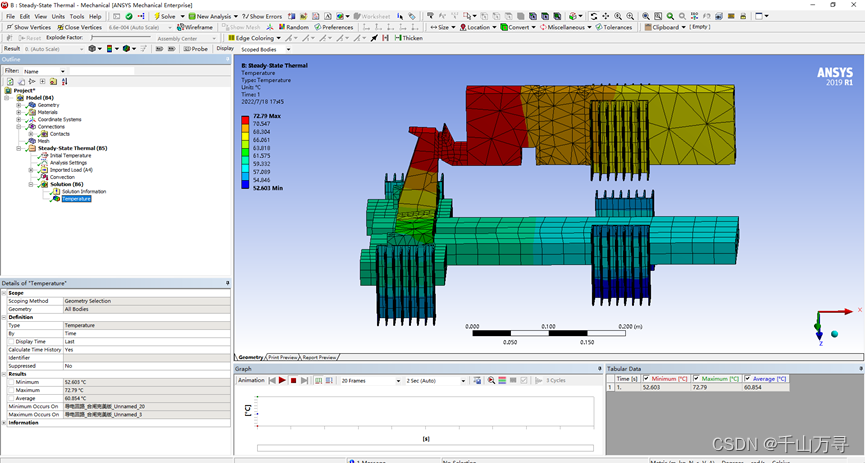Open the File menu

pyautogui.click(x=10, y=16)
